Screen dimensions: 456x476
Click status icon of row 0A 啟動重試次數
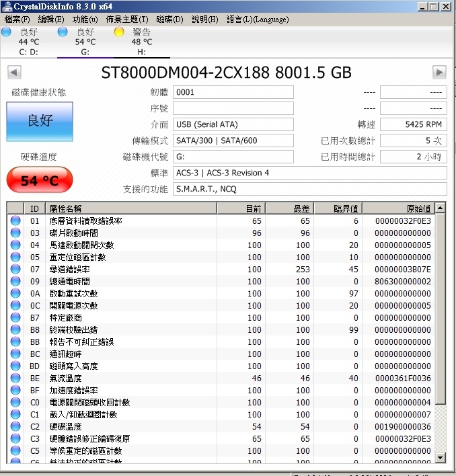(15, 293)
